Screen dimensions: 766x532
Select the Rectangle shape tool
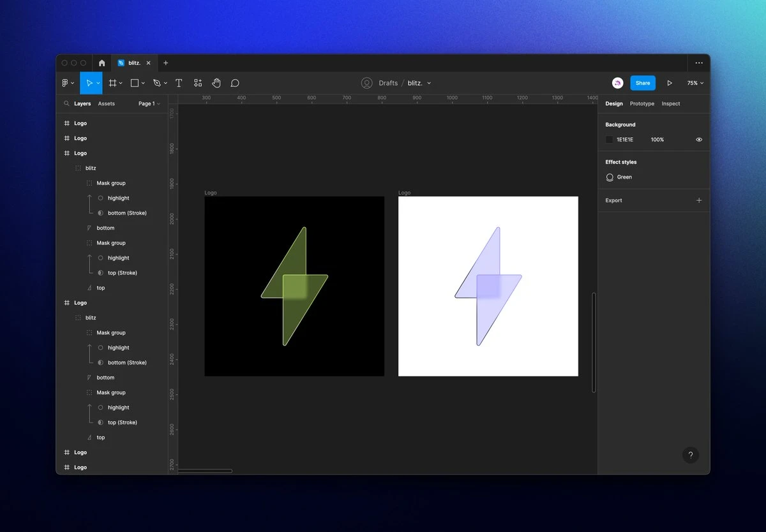tap(135, 83)
